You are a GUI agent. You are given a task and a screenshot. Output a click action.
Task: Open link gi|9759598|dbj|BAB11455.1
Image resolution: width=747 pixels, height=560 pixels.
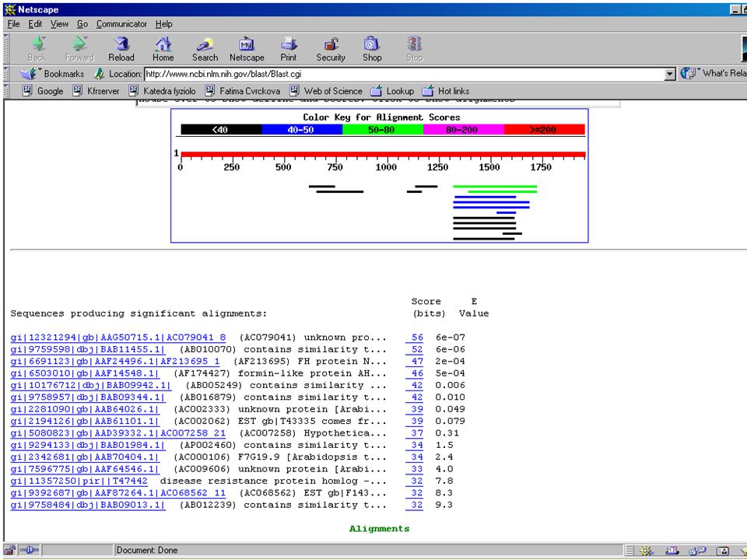(x=88, y=349)
